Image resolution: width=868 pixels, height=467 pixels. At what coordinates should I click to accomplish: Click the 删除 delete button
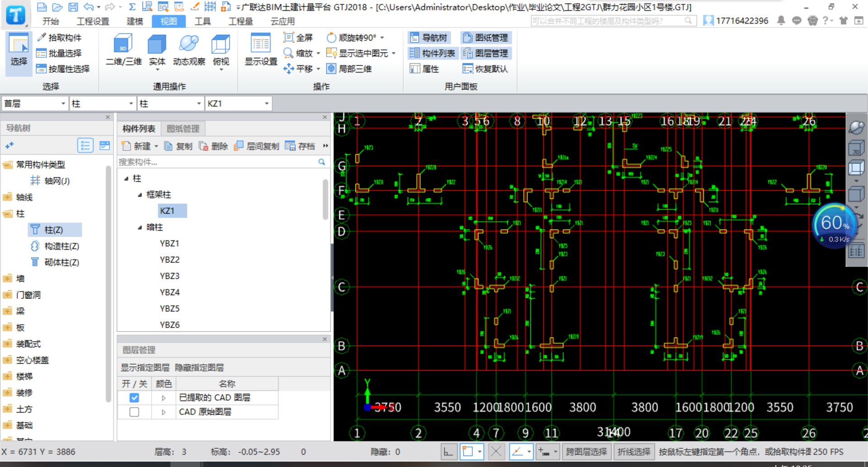pyautogui.click(x=213, y=146)
